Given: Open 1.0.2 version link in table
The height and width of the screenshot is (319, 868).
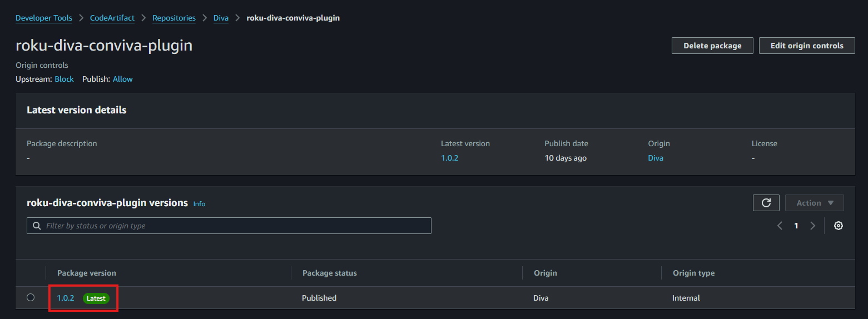Looking at the screenshot, I should click(66, 298).
